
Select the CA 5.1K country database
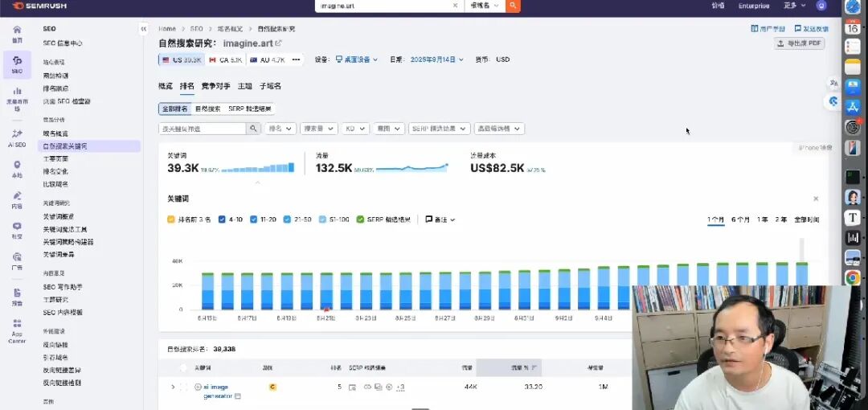point(225,59)
